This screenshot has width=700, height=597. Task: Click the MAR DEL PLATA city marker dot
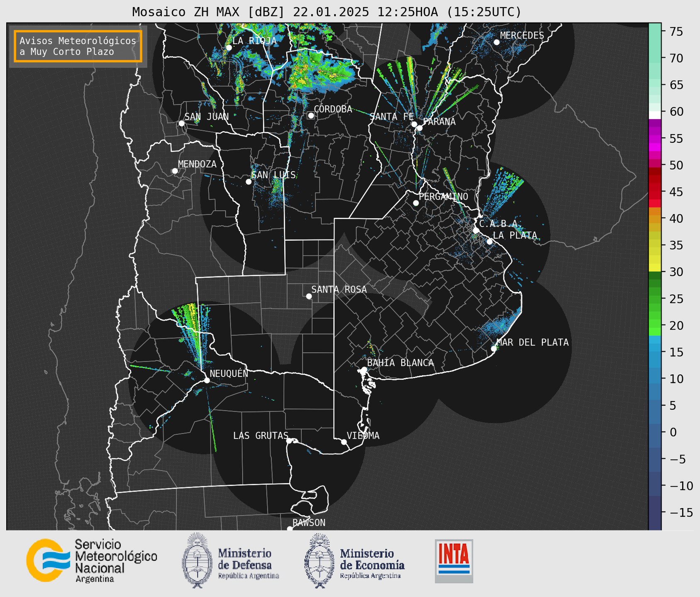pyautogui.click(x=494, y=349)
